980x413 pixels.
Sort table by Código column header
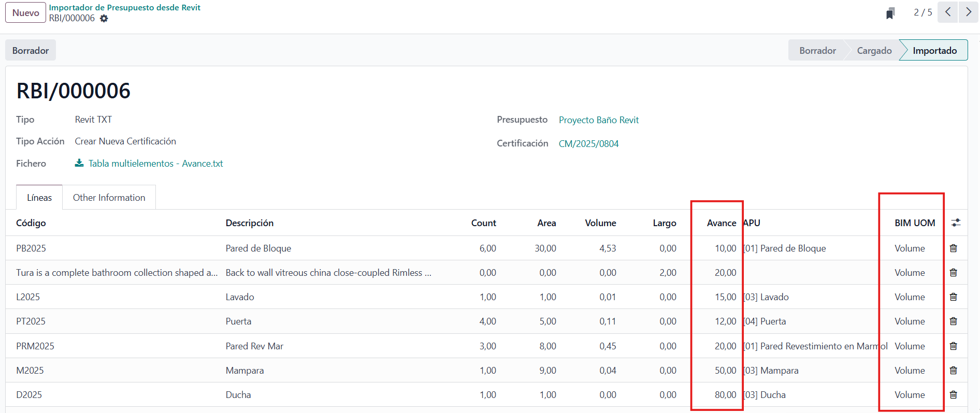tap(31, 223)
